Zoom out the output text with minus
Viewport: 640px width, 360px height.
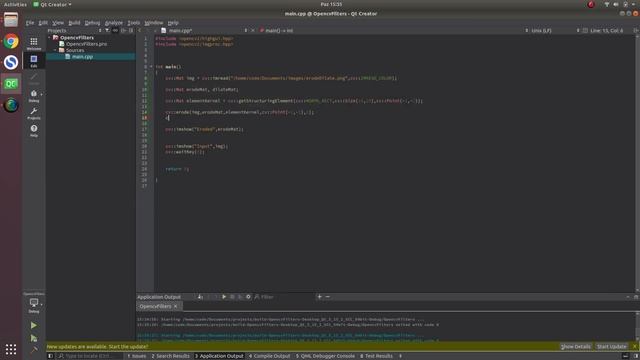pyautogui.click(x=328, y=297)
